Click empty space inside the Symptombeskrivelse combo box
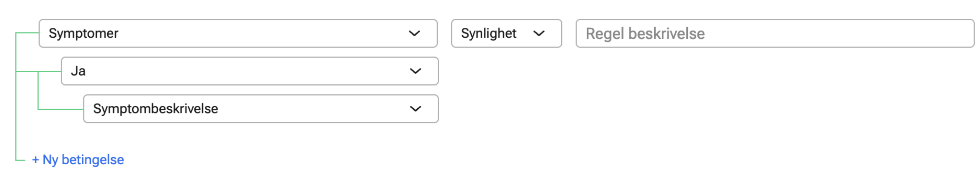This screenshot has width=980, height=173. click(312, 109)
